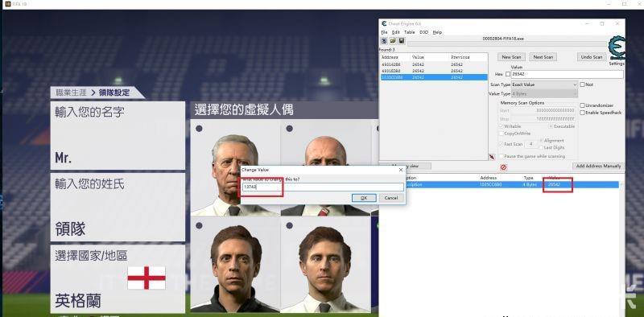Image resolution: width=644 pixels, height=317 pixels.
Task: Click the Next Scan button
Action: coord(543,57)
